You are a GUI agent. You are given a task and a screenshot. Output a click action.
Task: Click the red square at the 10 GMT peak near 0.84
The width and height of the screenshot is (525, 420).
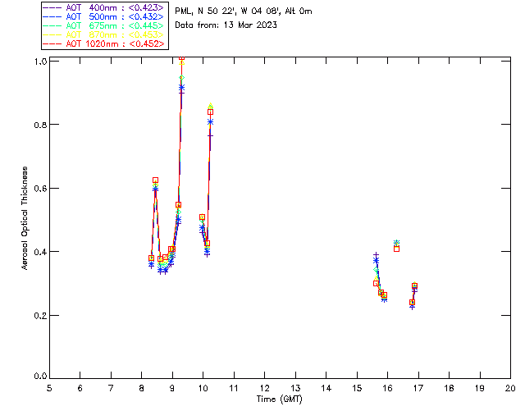coord(210,112)
